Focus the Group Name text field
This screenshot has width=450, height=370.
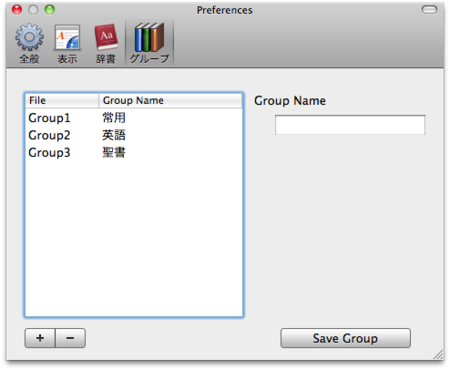(350, 125)
